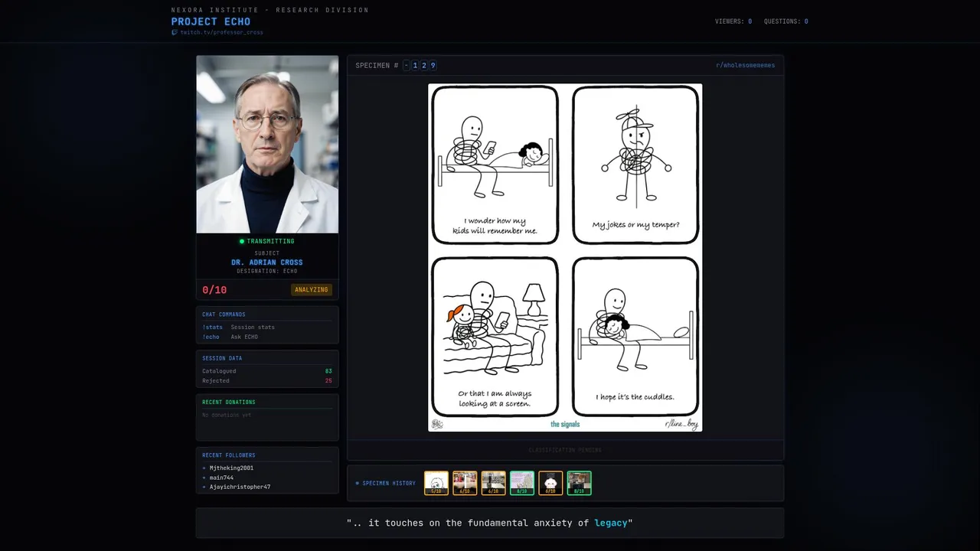Click the RECENT DONATIONS panel header
The width and height of the screenshot is (980, 551).
pos(229,402)
